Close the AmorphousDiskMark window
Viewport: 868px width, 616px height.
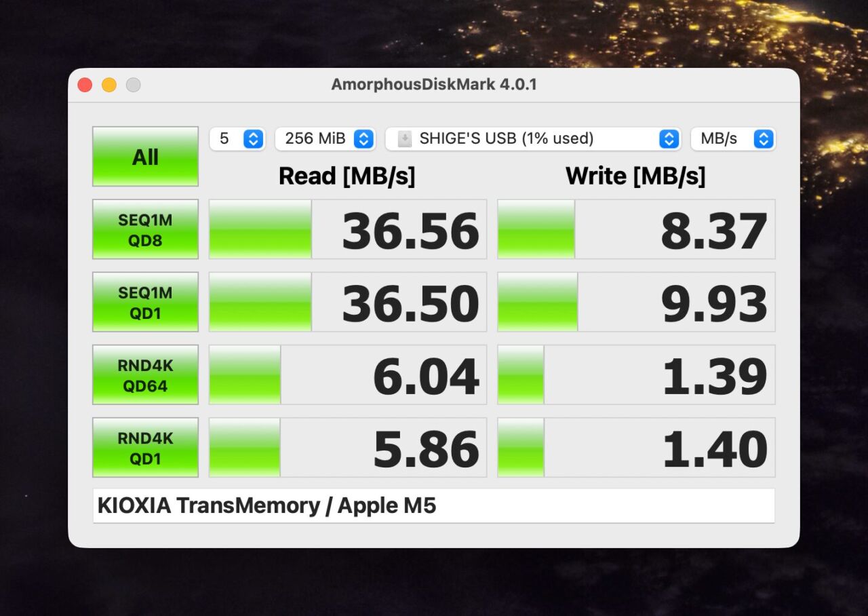pyautogui.click(x=85, y=85)
